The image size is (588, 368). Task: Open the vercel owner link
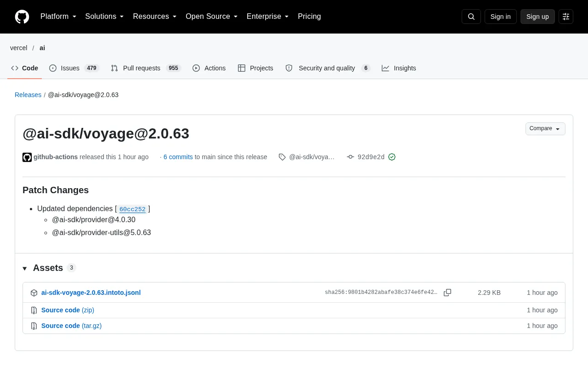[x=19, y=48]
